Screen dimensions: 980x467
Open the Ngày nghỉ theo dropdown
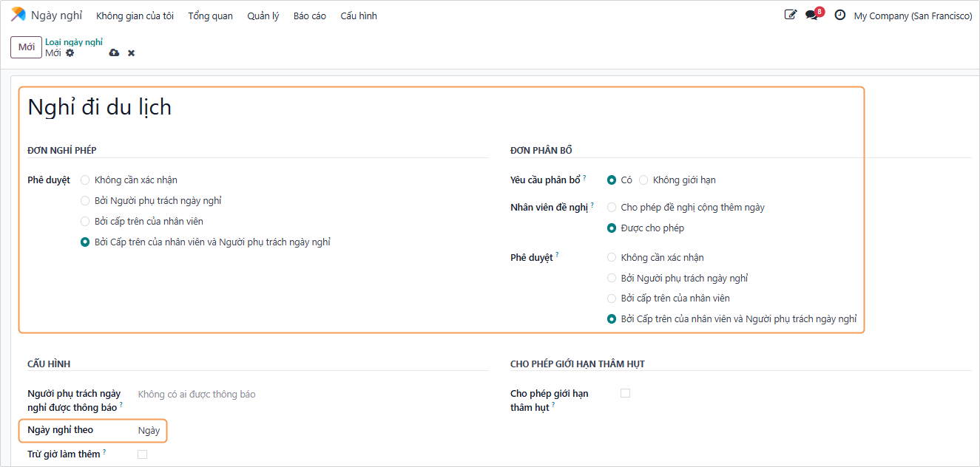pyautogui.click(x=149, y=430)
